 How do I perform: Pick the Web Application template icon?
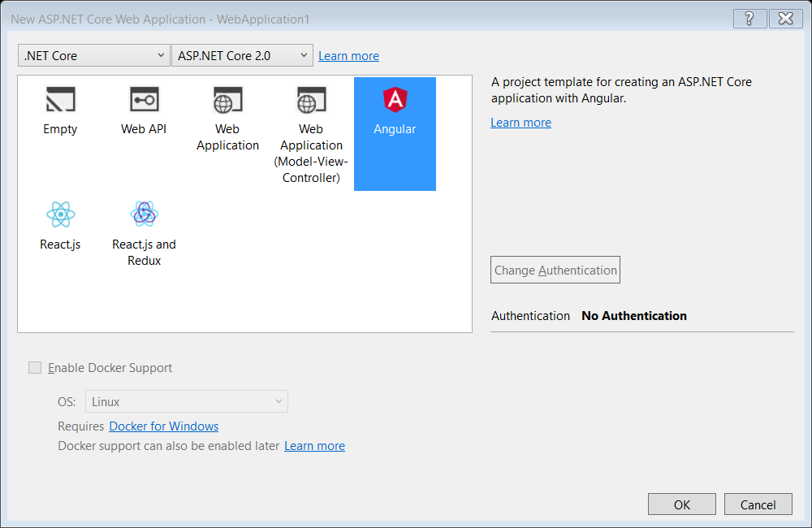click(x=227, y=99)
